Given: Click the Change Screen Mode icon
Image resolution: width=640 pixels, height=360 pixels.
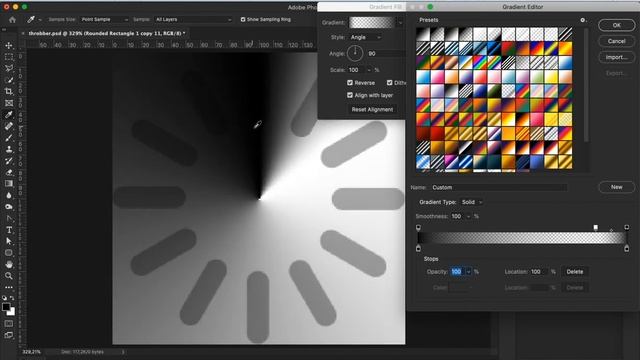Looking at the screenshot, I should pos(9,335).
